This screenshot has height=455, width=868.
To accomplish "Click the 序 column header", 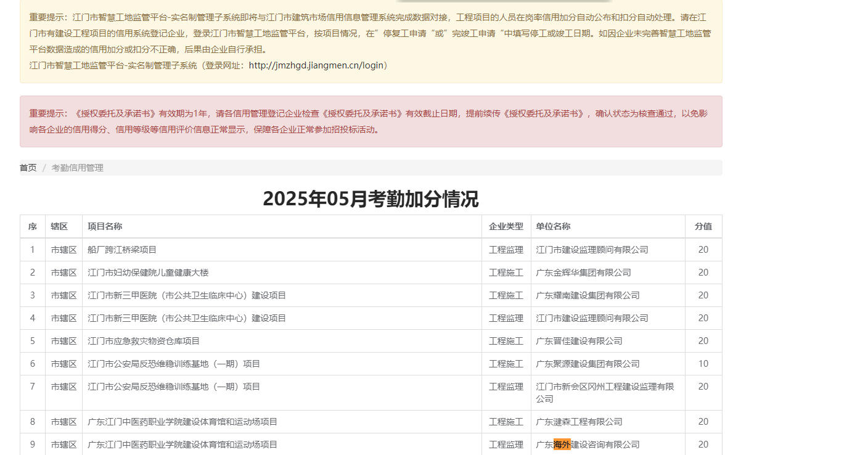I will pos(33,227).
